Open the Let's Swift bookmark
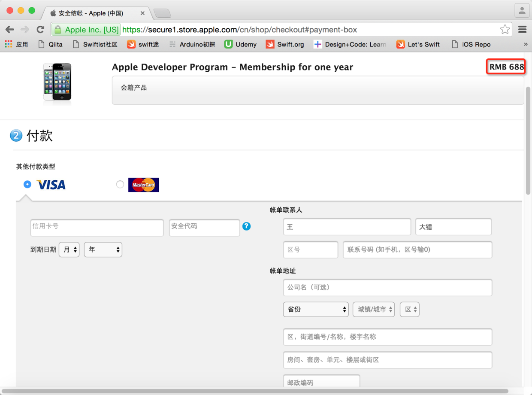This screenshot has width=532, height=395. point(418,44)
